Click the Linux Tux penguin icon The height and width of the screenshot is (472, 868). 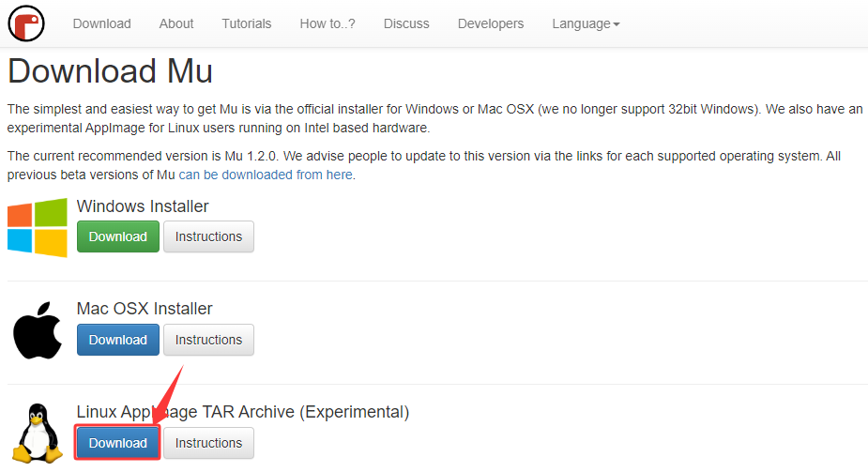tap(38, 434)
